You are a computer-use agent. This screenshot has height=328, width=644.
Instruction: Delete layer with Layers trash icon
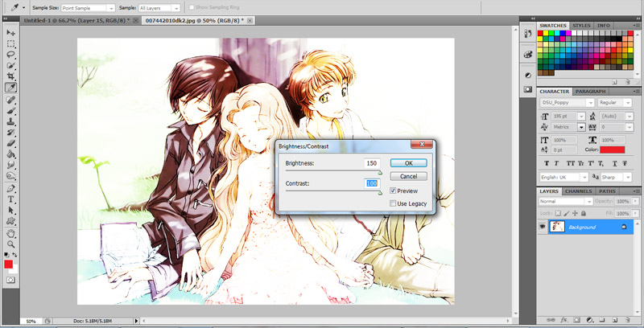pyautogui.click(x=627, y=319)
